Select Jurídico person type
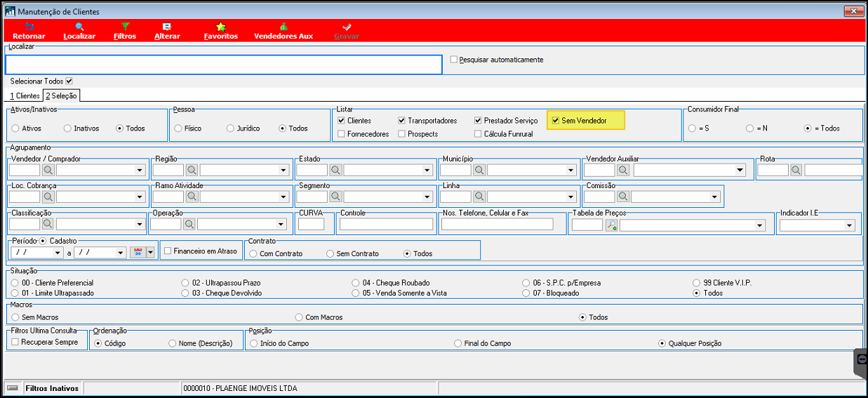This screenshot has width=868, height=398. [x=230, y=128]
